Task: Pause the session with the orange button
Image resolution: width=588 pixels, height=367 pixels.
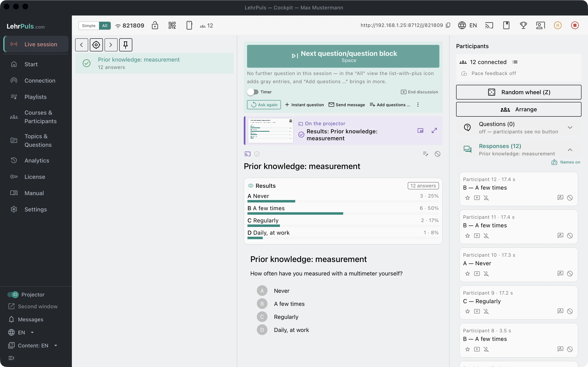Action: [x=558, y=25]
